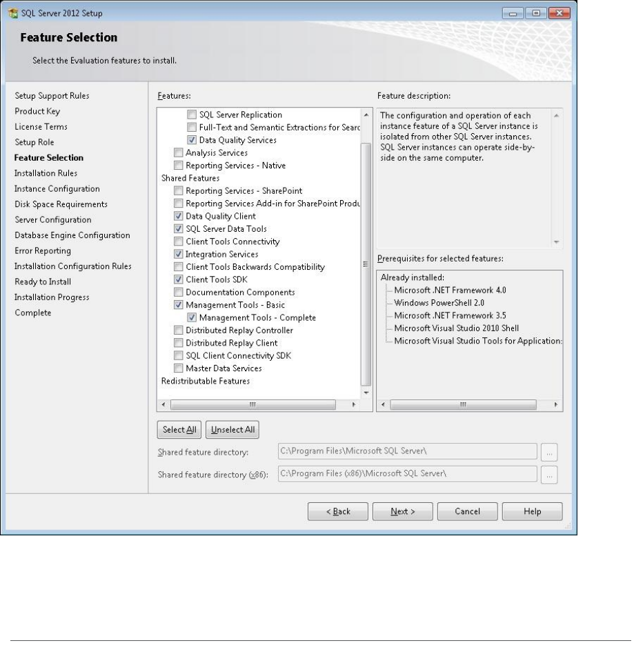The height and width of the screenshot is (672, 634).
Task: Click prerequisites scroll right arrow
Action: point(556,404)
